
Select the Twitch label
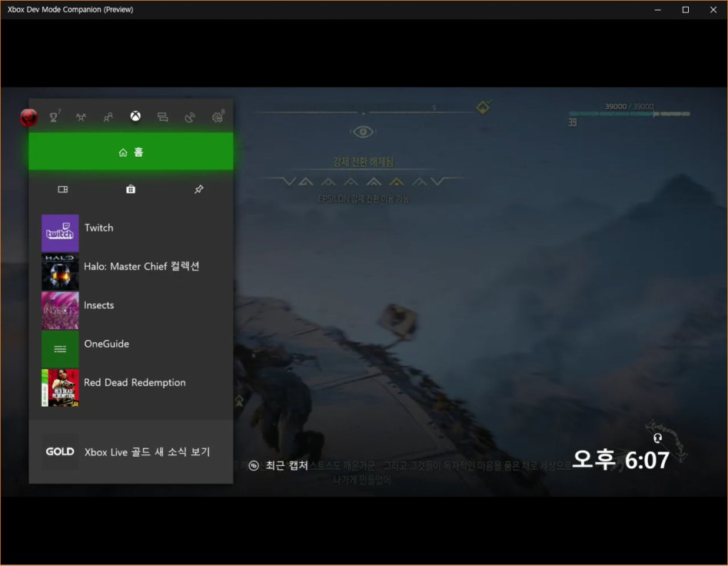click(x=98, y=228)
